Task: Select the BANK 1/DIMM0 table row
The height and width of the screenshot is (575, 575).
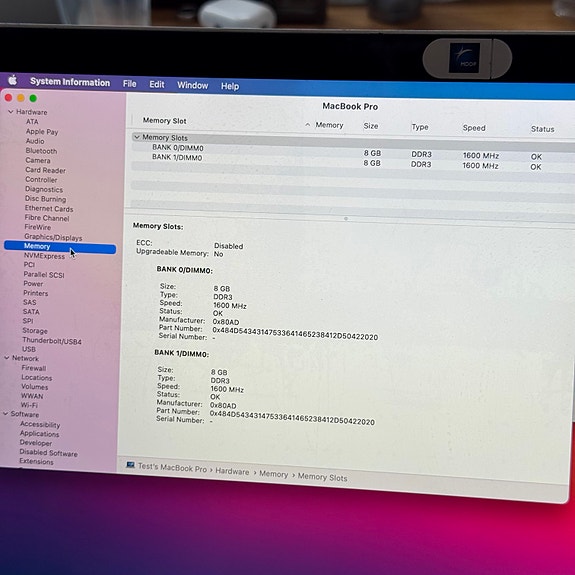Action: coord(353,161)
